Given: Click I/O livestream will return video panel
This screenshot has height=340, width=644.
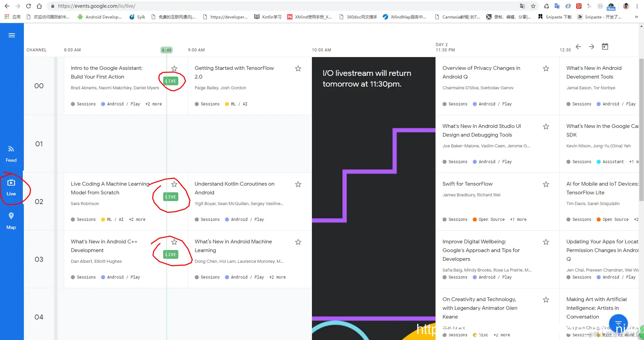Looking at the screenshot, I should [x=373, y=198].
